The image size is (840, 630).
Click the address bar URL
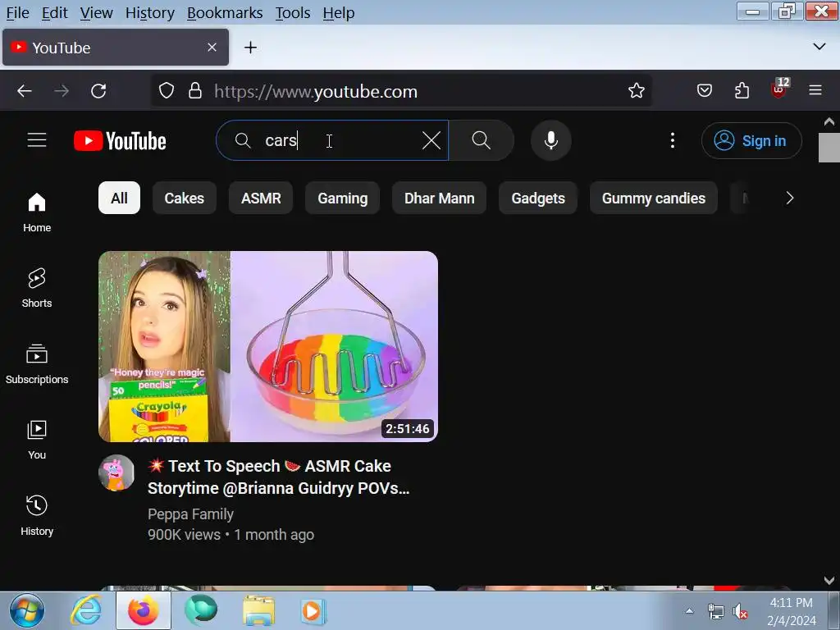[x=316, y=92]
